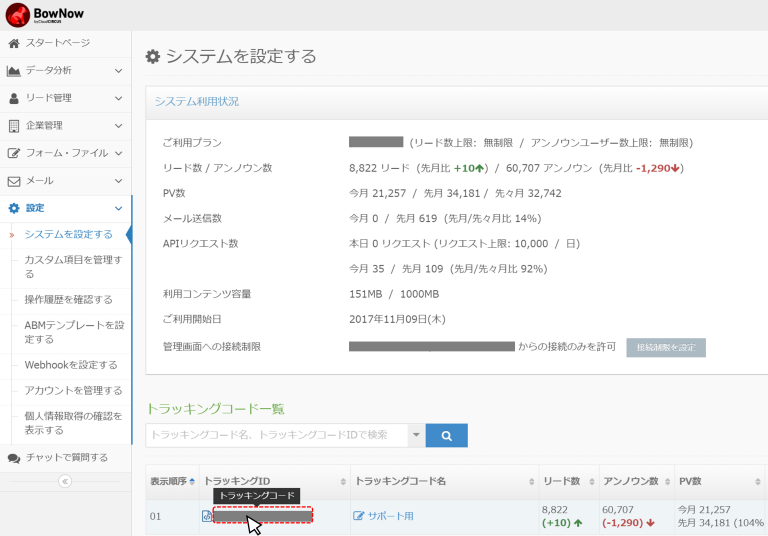Open 操作履歴を確認する submenu item

(x=69, y=300)
